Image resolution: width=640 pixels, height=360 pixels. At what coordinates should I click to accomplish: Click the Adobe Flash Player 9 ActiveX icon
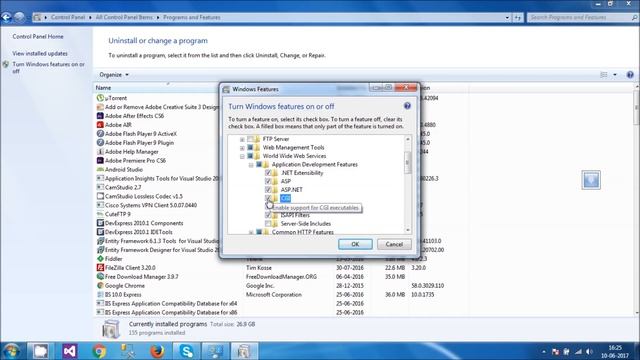click(x=100, y=134)
